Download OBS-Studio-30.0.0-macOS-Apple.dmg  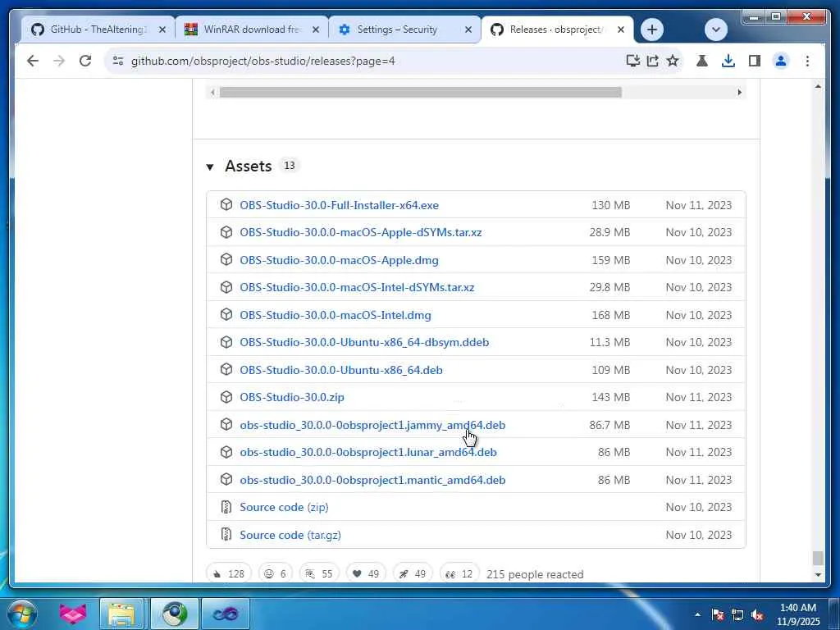pos(339,260)
